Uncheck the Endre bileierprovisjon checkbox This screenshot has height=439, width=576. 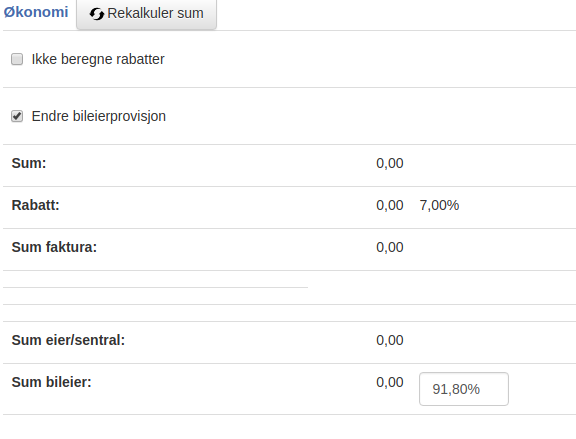coord(17,116)
